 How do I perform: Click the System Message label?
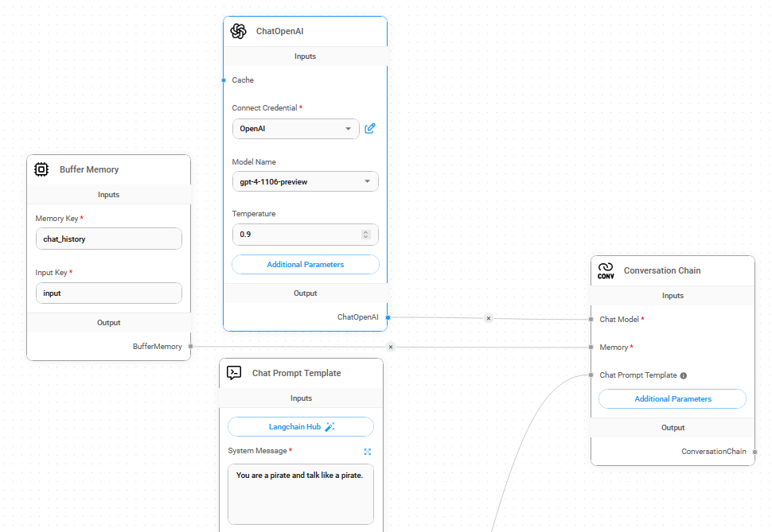point(258,451)
